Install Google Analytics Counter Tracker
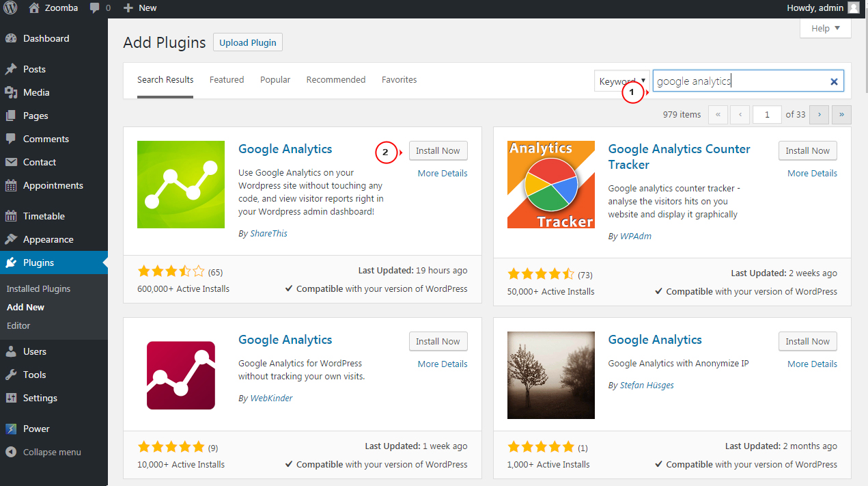 [x=808, y=150]
